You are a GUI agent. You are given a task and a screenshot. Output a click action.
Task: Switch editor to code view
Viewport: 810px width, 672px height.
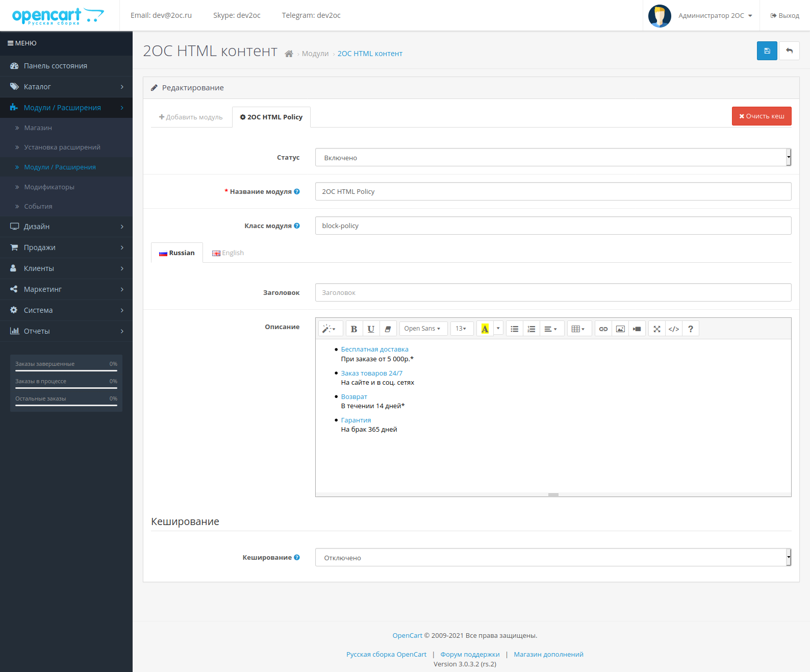[673, 329]
